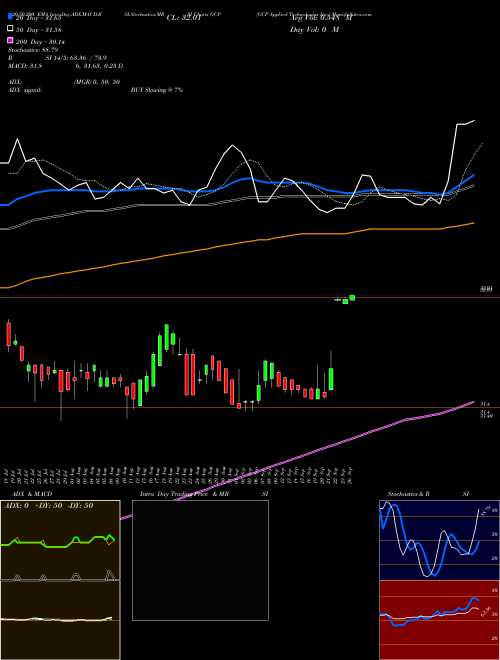
Task: Click the 'Stochastics: 88.79' reading
Action: [x=33, y=50]
